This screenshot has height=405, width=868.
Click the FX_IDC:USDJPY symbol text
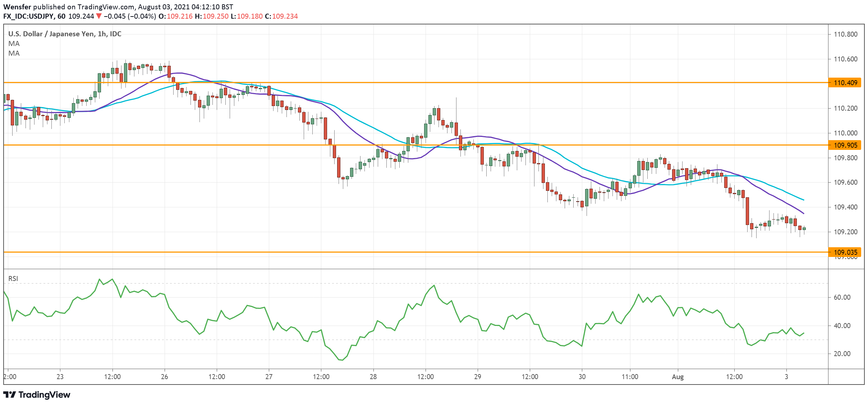coord(28,16)
